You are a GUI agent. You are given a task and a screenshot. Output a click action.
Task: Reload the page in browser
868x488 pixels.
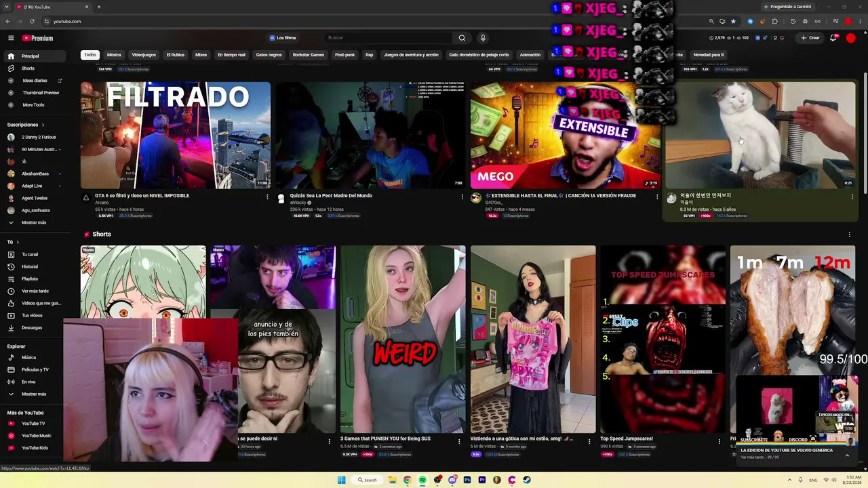[32, 21]
